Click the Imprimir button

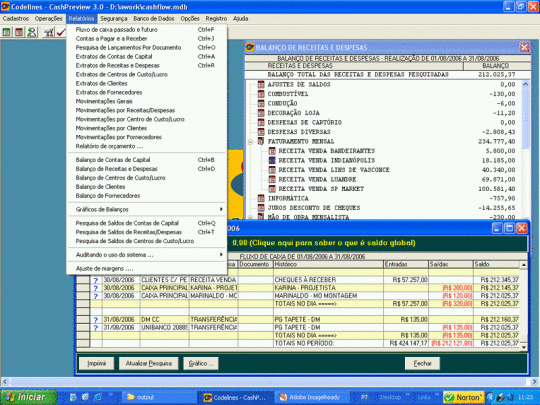click(96, 363)
